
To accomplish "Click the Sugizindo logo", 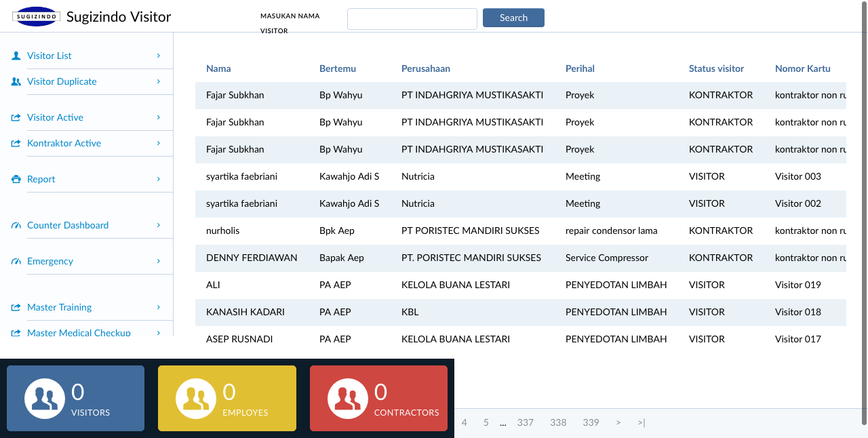I will tap(36, 16).
